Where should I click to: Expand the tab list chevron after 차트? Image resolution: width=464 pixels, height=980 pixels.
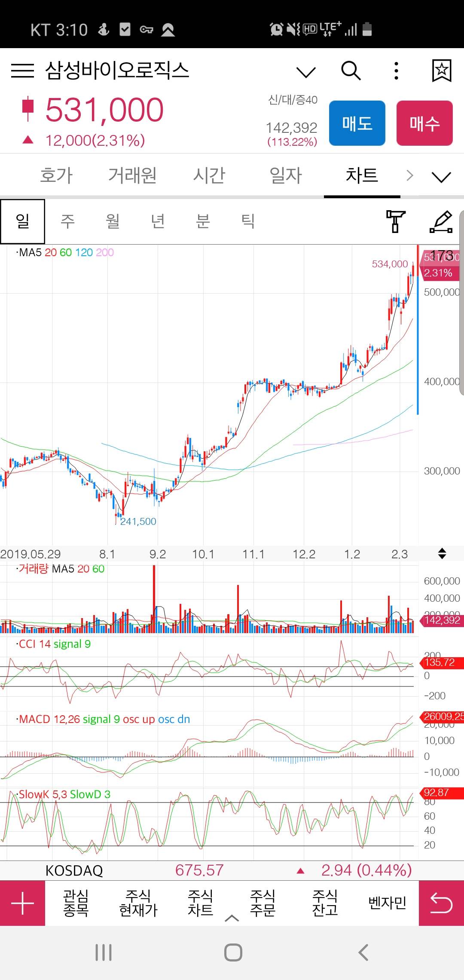(x=441, y=176)
